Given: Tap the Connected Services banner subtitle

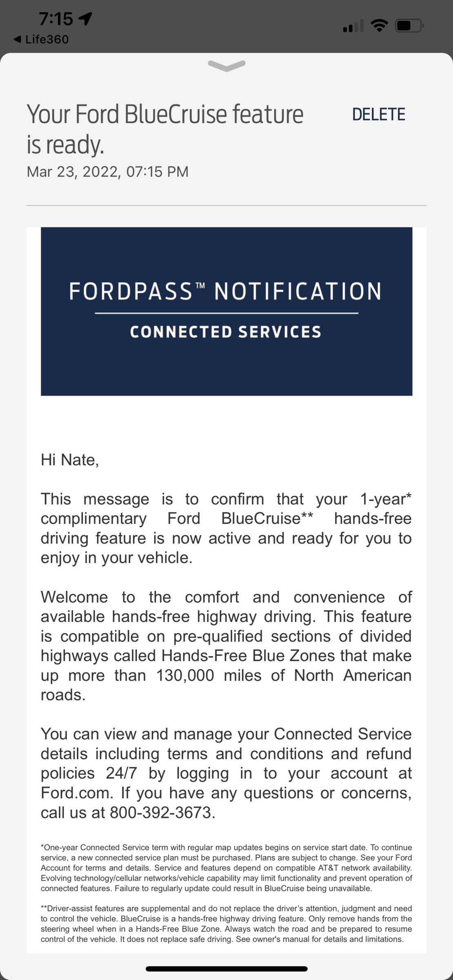Looking at the screenshot, I should [x=226, y=332].
